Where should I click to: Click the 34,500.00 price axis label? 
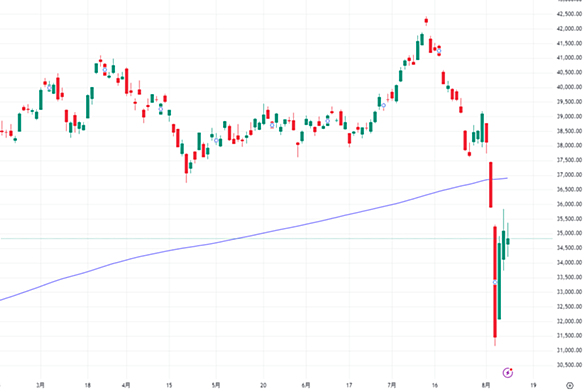pyautogui.click(x=569, y=247)
